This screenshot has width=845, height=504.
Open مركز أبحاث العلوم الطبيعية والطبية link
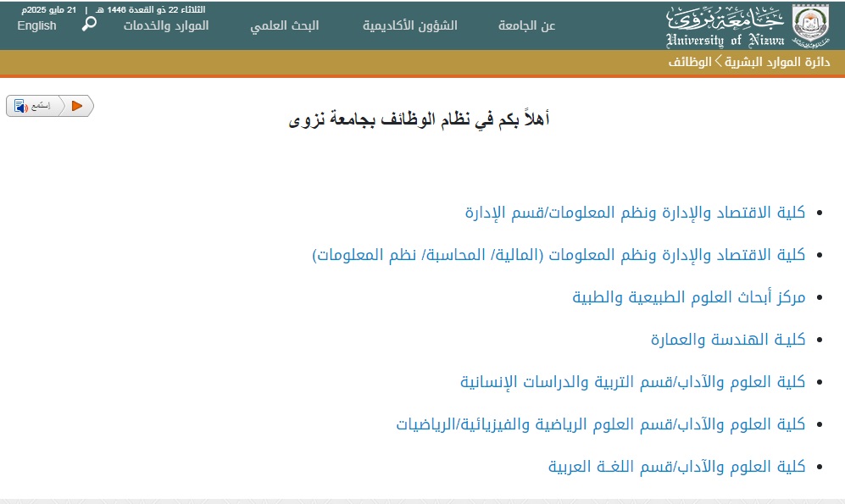click(x=688, y=297)
